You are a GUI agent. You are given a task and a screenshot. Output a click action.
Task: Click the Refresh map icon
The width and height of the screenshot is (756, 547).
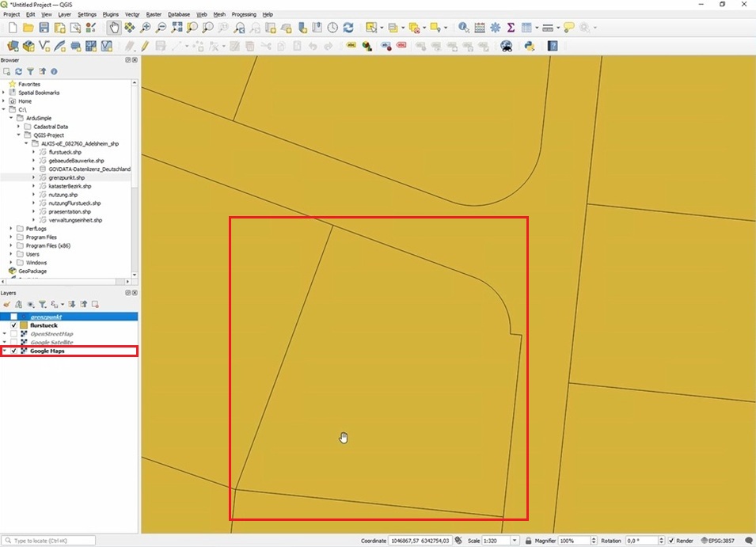[x=348, y=28]
